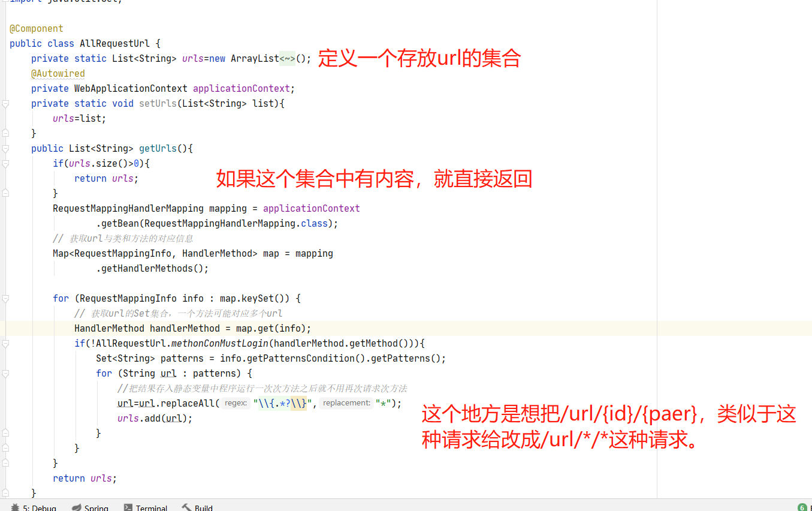
Task: Click WebApplicationContext type in field declaration
Action: [131, 89]
